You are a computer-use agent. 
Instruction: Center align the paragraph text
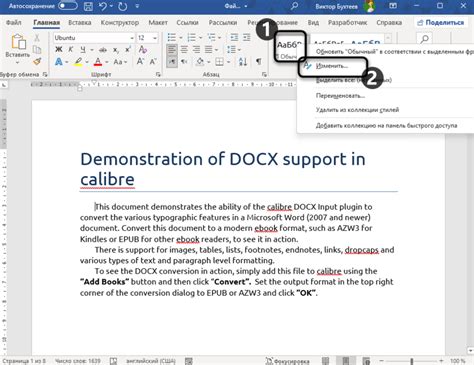tap(184, 50)
